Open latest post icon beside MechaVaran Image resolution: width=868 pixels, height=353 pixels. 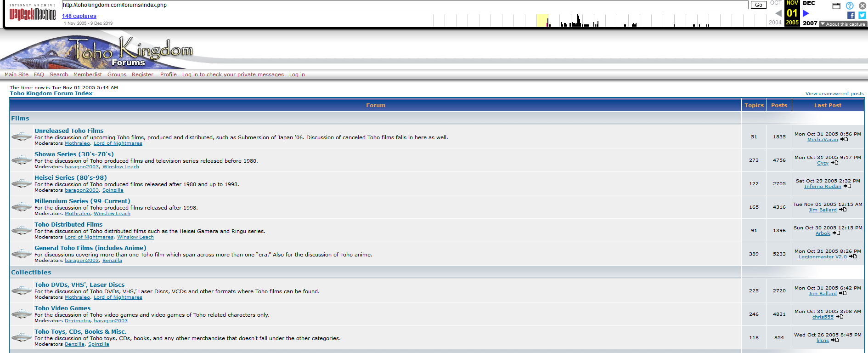pos(844,139)
